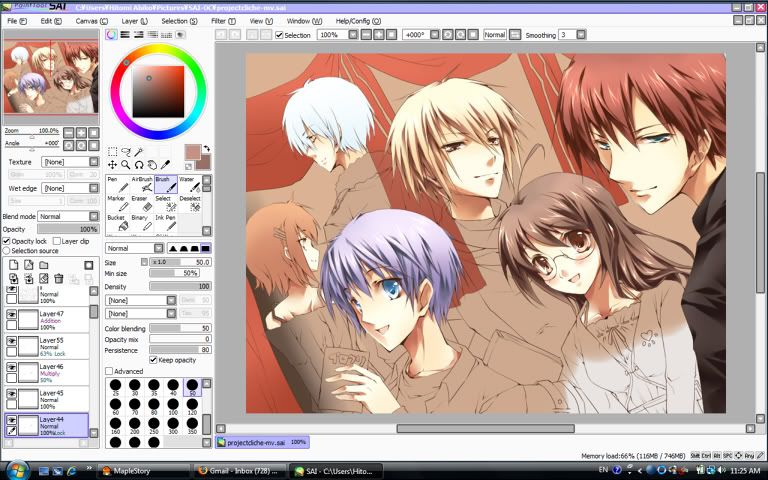Open the Canvas menu
The image size is (768, 480).
click(92, 21)
